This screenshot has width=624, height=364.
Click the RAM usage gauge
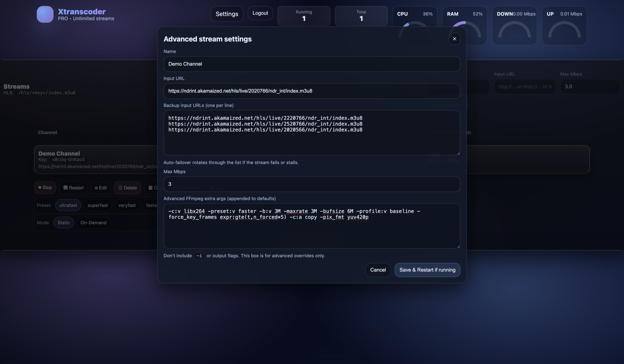click(x=465, y=26)
